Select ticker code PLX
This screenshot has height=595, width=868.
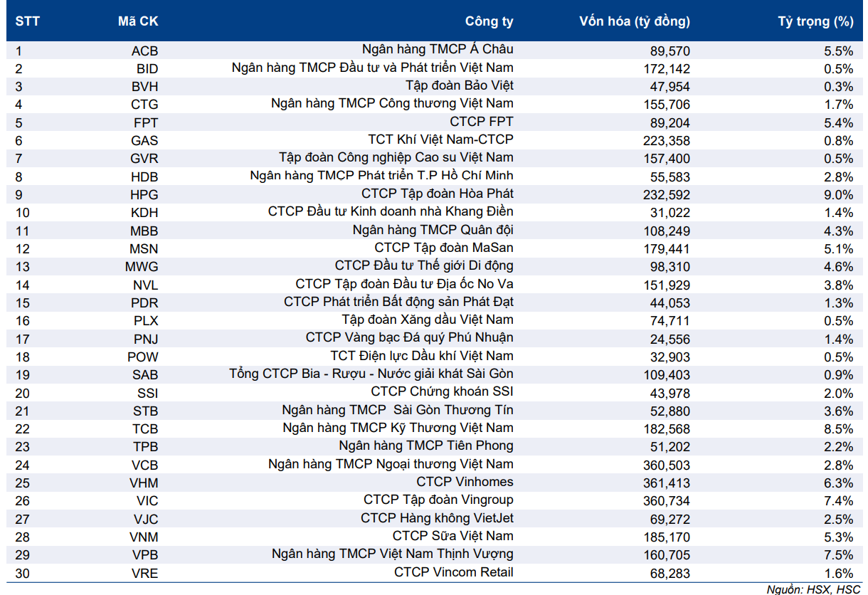pyautogui.click(x=147, y=321)
